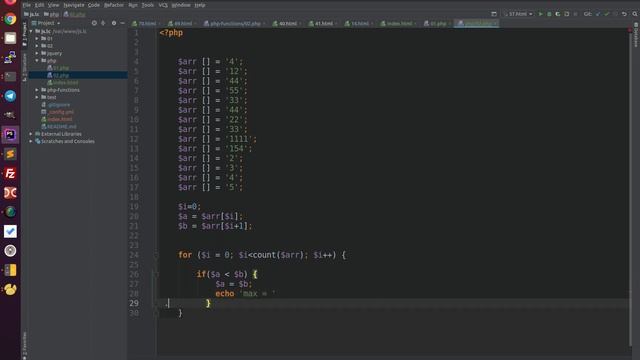Fold the if block at line 26

point(156,274)
